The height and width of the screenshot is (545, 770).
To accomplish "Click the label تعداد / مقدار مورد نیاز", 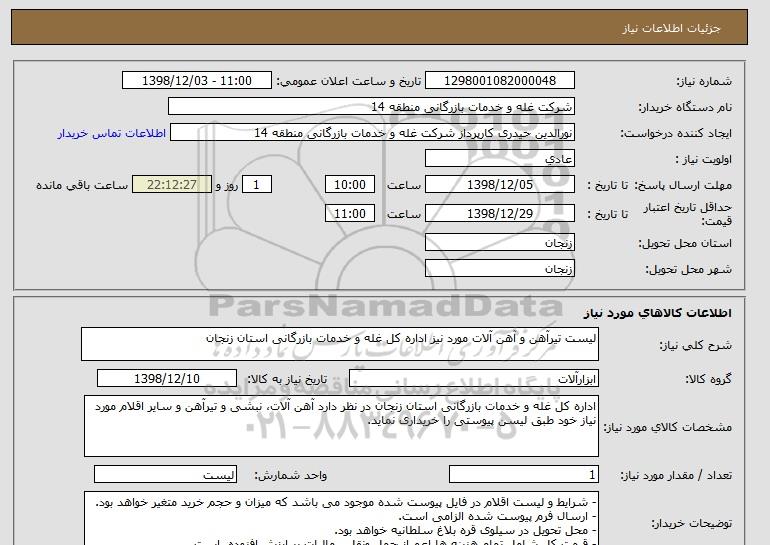I will point(676,475).
